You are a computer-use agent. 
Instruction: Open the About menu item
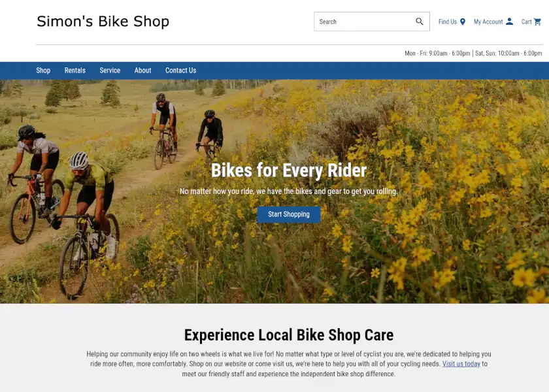point(143,71)
